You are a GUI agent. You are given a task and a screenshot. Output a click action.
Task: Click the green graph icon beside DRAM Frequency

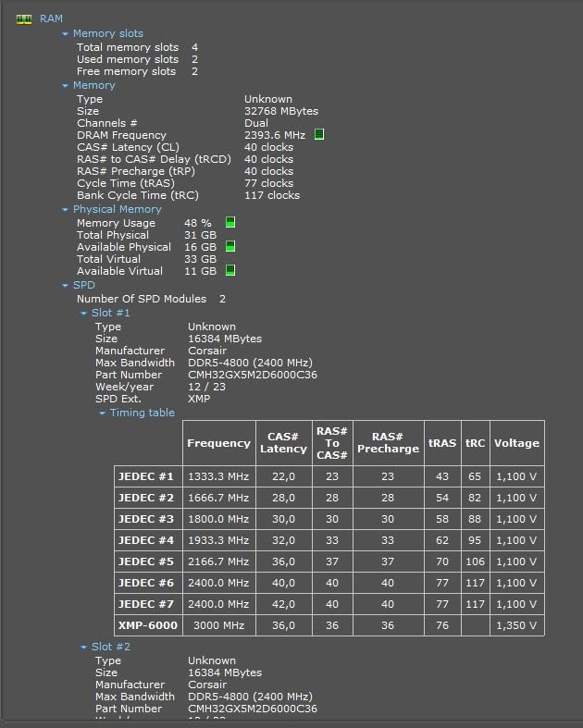pos(319,135)
